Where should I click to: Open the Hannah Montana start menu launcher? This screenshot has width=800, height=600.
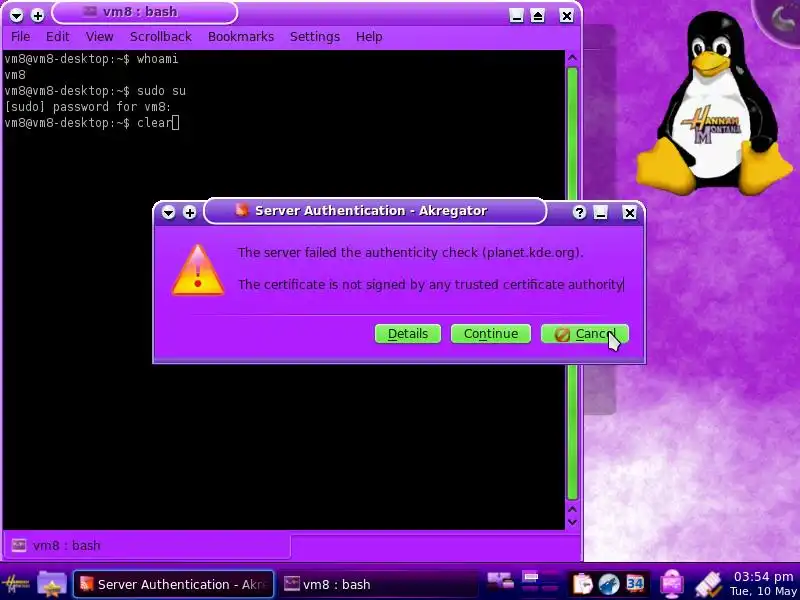pyautogui.click(x=16, y=583)
